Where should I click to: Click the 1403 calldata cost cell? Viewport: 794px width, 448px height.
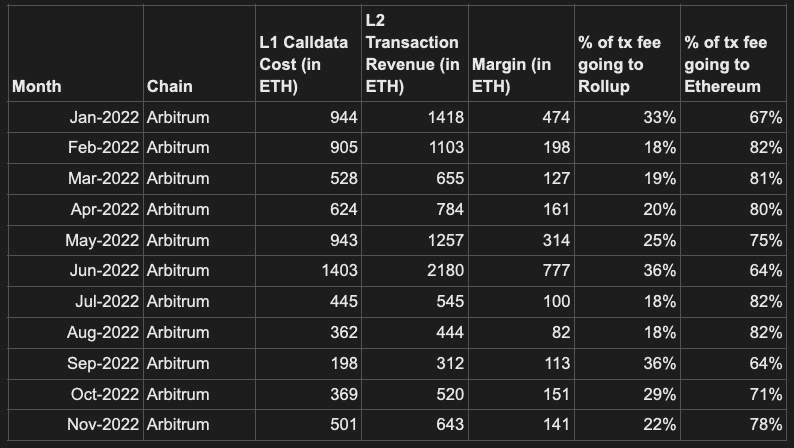336,271
